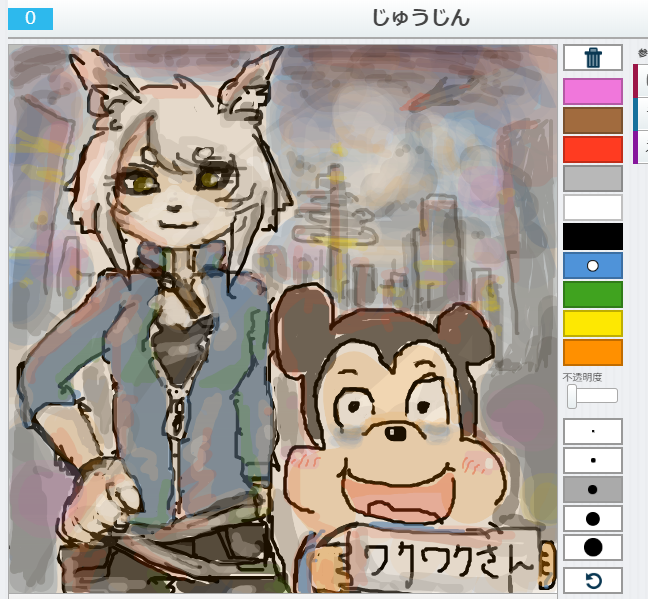Select the black color swatch

click(x=593, y=236)
